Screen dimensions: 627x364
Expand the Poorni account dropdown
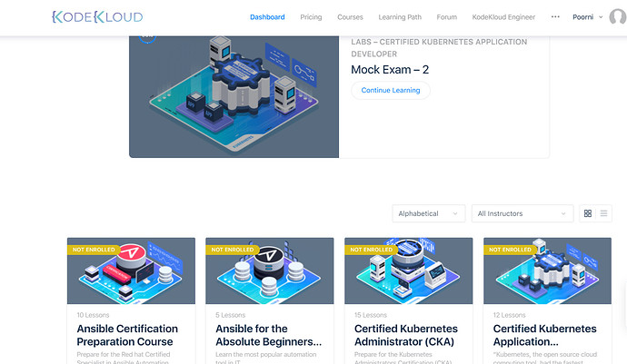pyautogui.click(x=587, y=16)
